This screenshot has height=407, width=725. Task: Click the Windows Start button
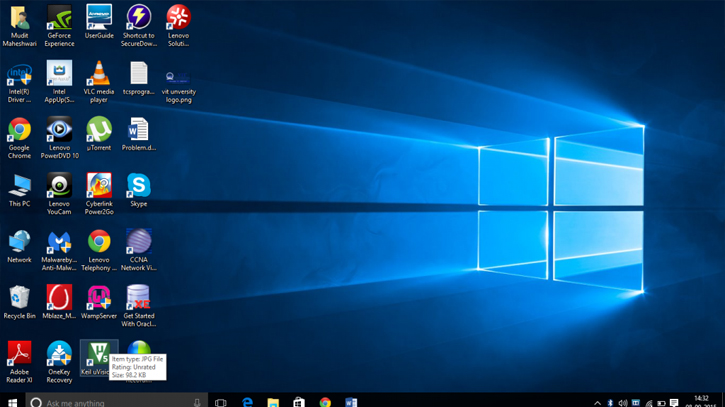tap(12, 402)
